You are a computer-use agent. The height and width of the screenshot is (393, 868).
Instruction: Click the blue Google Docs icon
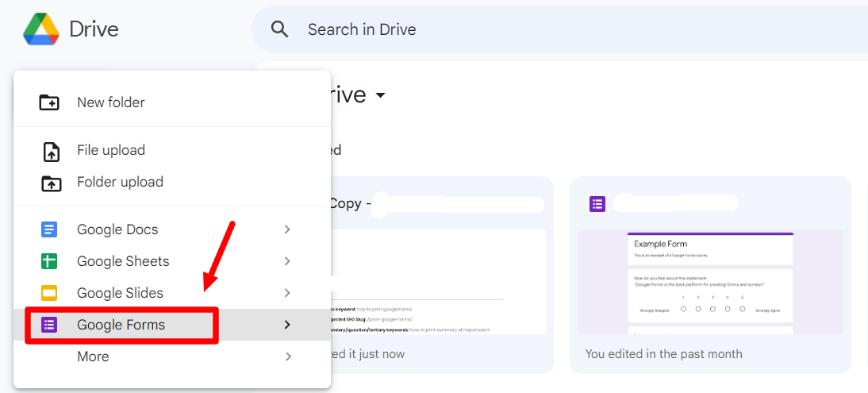pos(49,229)
